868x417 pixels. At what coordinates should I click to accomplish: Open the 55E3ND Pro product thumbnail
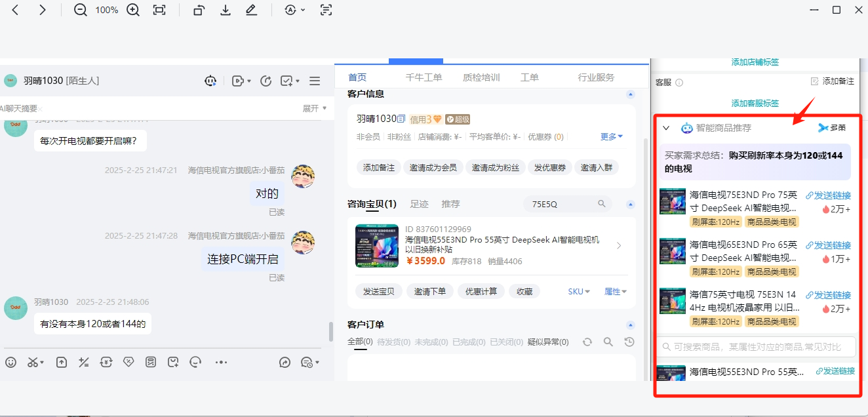tap(377, 246)
